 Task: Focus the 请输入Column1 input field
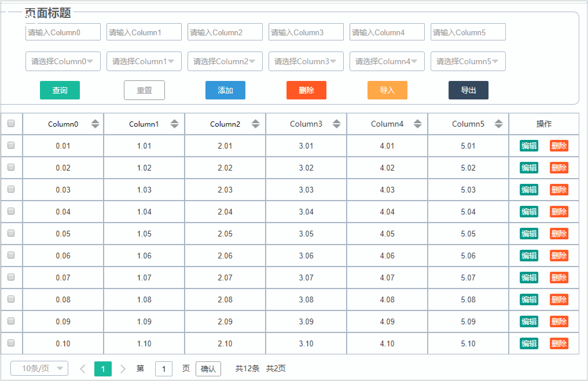click(144, 32)
